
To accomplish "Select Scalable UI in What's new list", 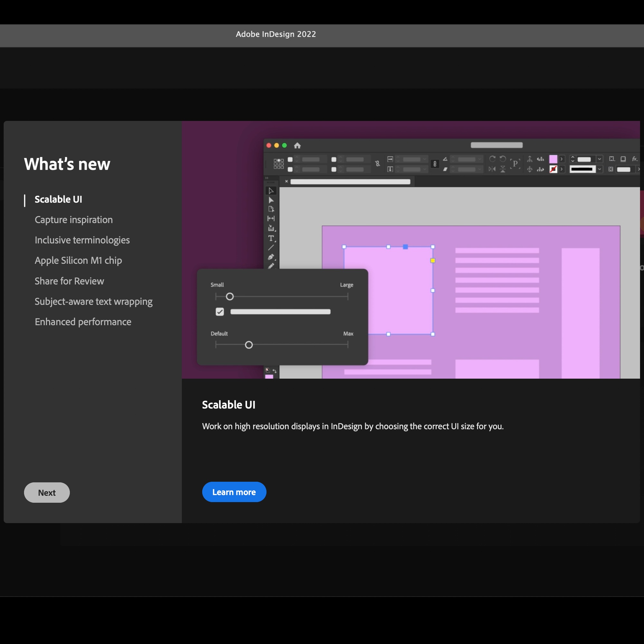I will (x=58, y=199).
